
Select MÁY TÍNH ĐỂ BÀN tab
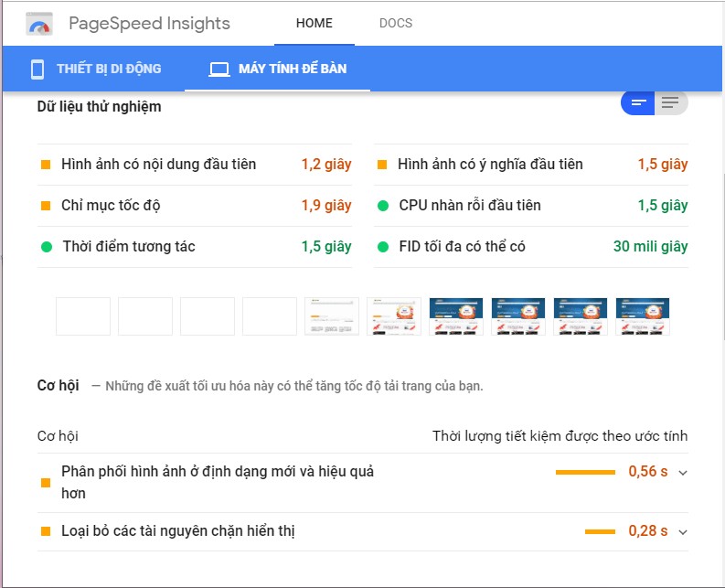(x=277, y=69)
